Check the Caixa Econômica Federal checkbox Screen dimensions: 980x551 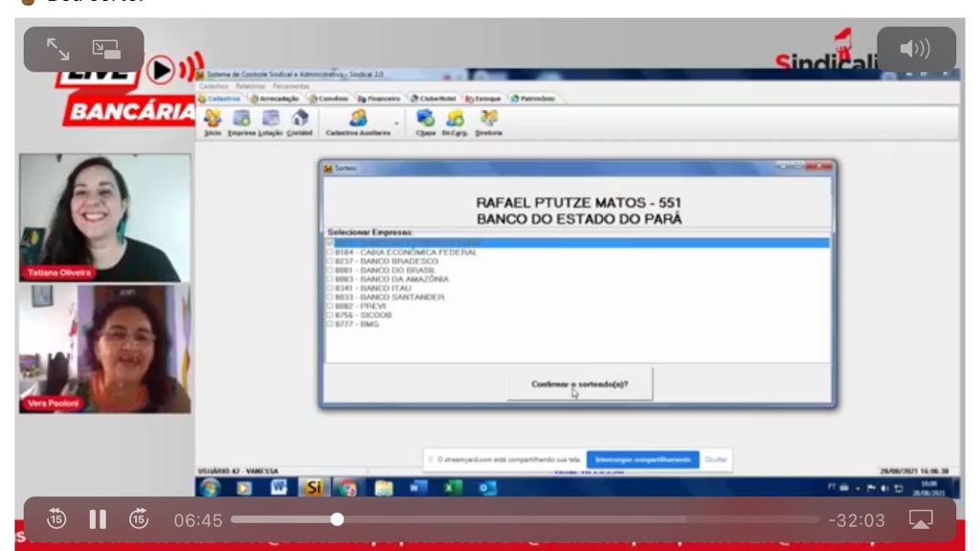tap(330, 253)
